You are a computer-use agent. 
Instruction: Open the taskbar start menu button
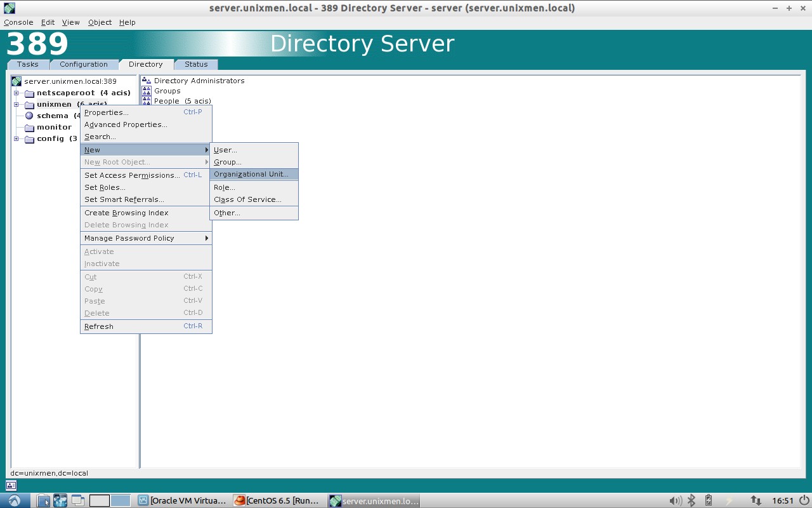point(14,500)
